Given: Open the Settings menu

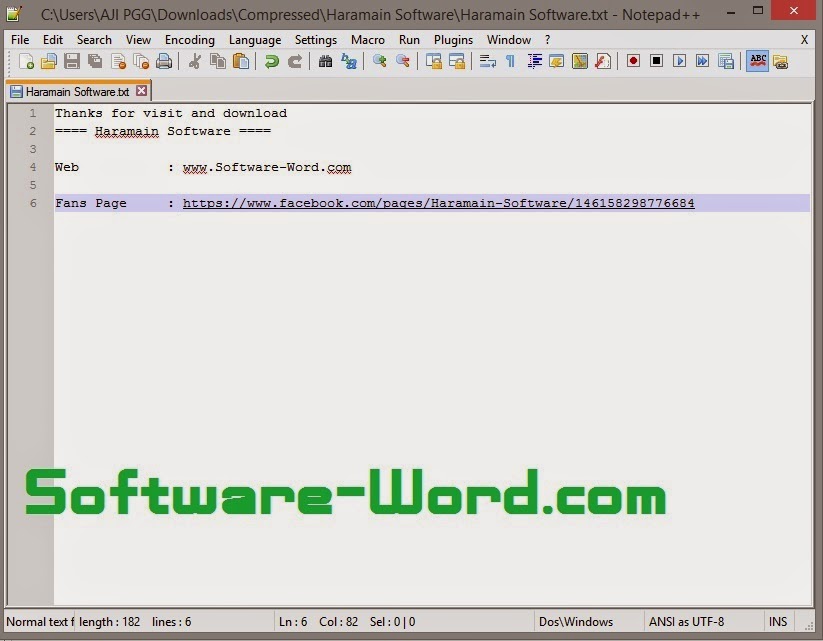Looking at the screenshot, I should click(315, 40).
